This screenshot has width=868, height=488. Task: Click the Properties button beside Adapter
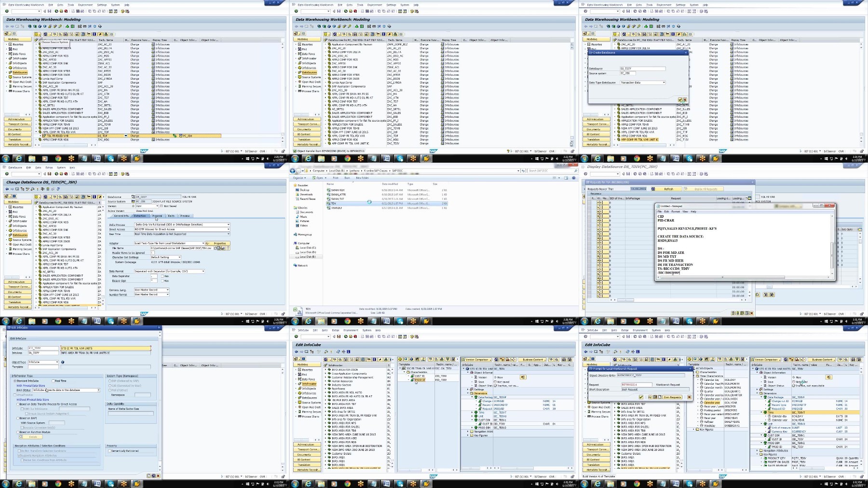coord(218,243)
